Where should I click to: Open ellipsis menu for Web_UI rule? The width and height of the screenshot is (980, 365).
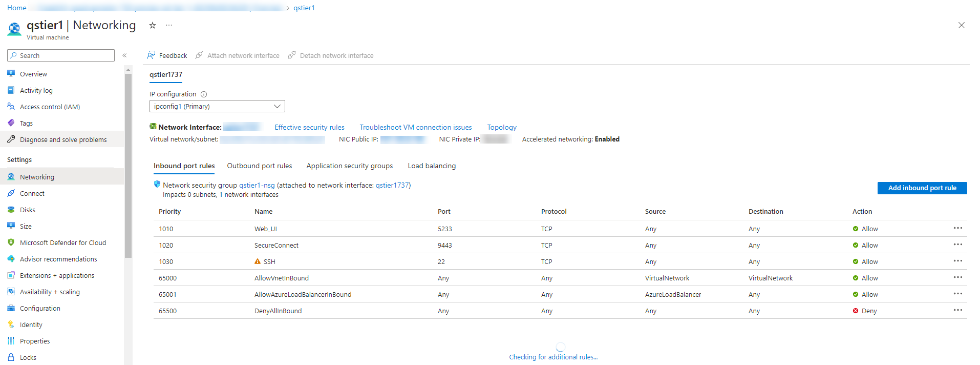click(958, 228)
